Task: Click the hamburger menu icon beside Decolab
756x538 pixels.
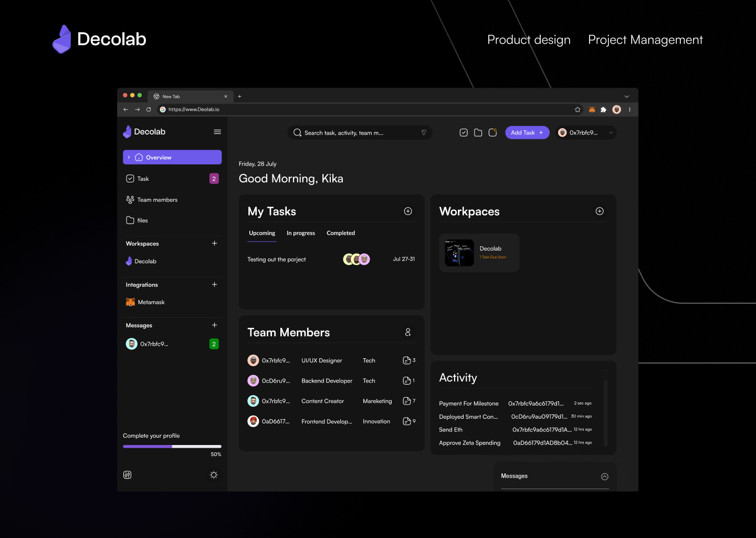Action: tap(217, 132)
